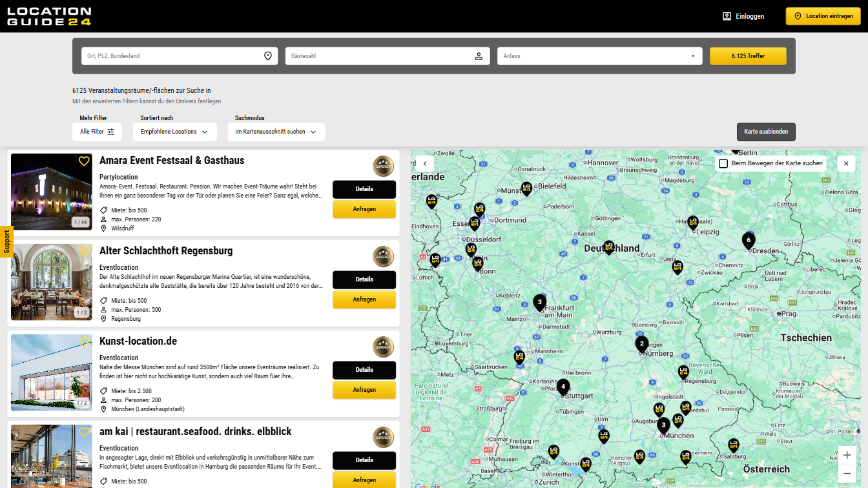Zoom out on the map
The width and height of the screenshot is (868, 488).
point(847,474)
